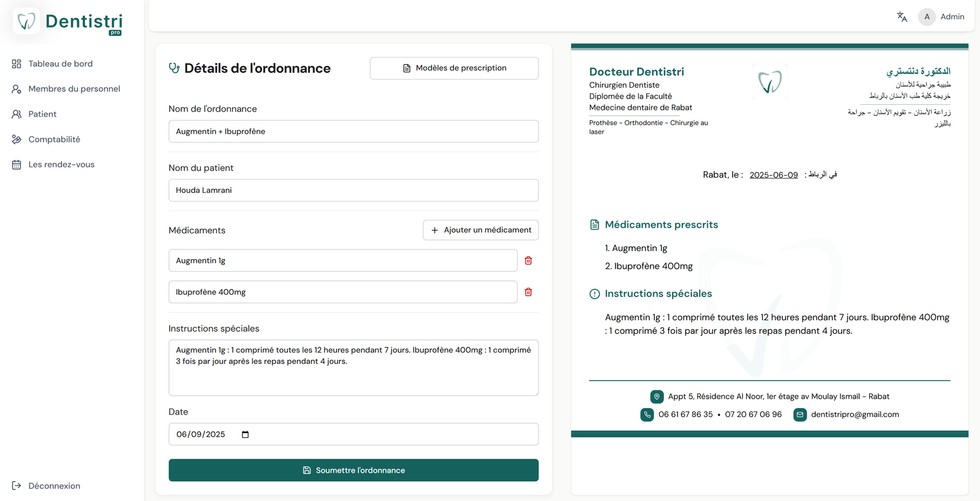Click the email icon in prescription footer
The height and width of the screenshot is (501, 980).
[799, 415]
